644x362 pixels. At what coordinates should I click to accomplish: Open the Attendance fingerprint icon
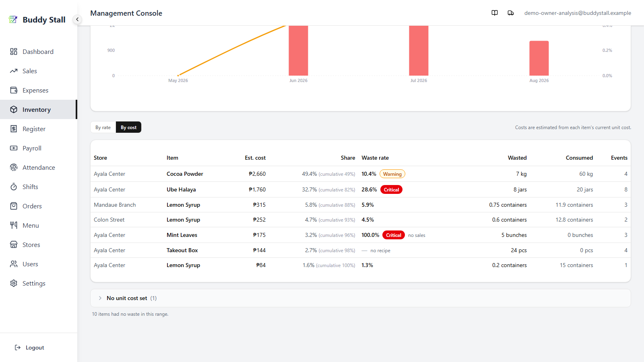coord(14,167)
